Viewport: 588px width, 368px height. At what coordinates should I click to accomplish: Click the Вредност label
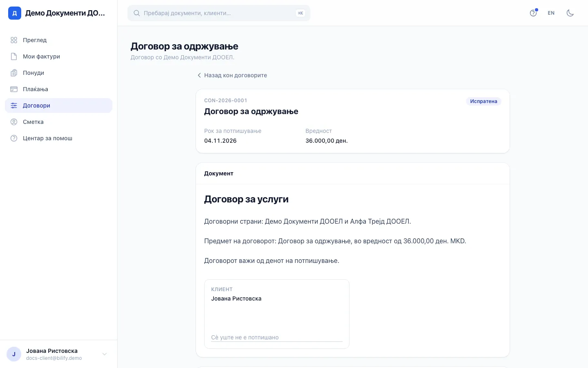[x=318, y=131]
